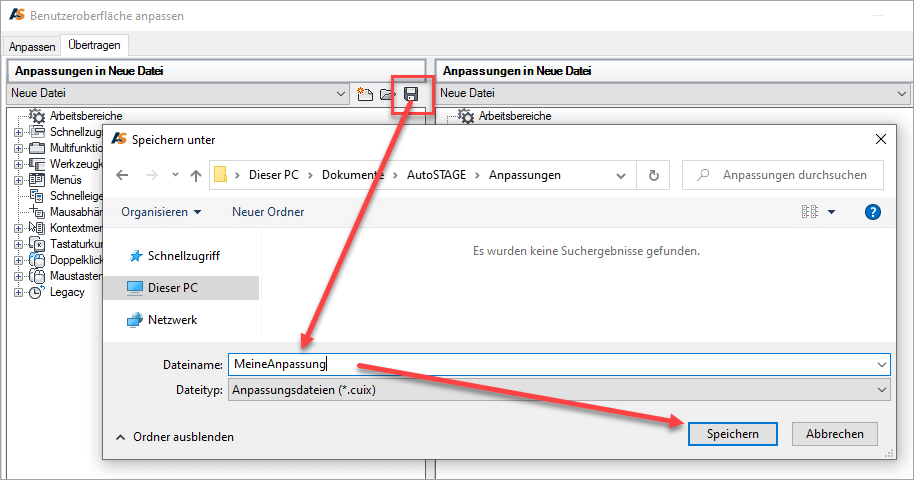Click Neuer Ordner button
Screen dimensions: 914x480
click(x=268, y=212)
